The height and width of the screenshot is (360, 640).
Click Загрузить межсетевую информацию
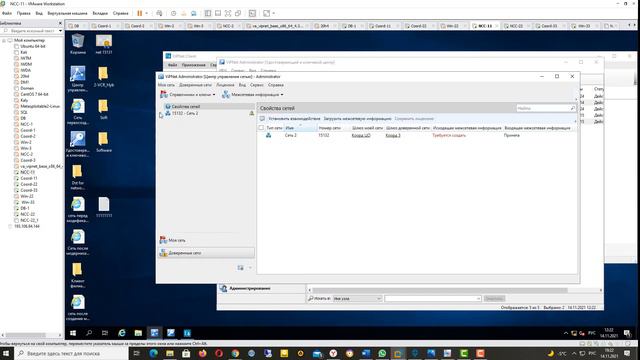coord(357,118)
